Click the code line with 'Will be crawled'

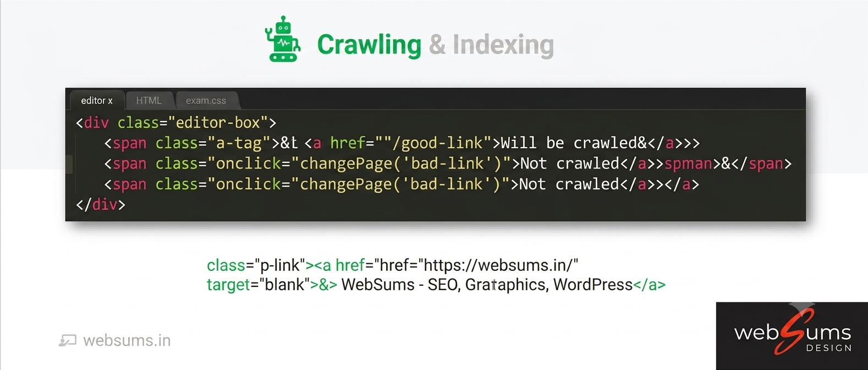pyautogui.click(x=402, y=143)
